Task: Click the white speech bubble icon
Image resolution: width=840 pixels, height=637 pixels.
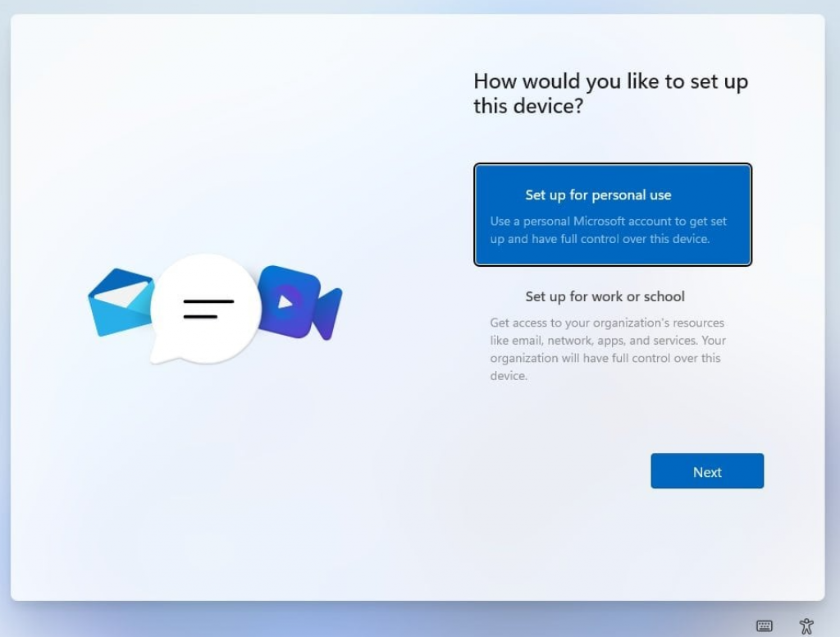Action: pos(206,309)
